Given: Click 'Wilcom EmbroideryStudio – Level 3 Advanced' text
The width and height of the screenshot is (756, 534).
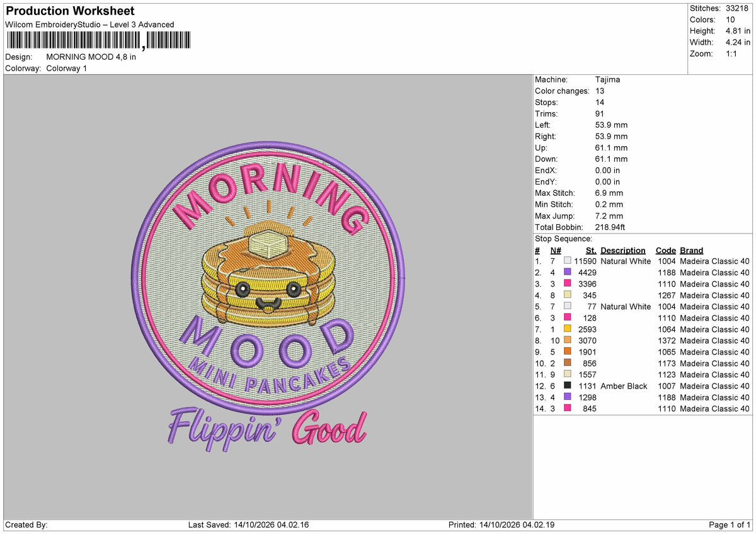Looking at the screenshot, I should tap(89, 25).
